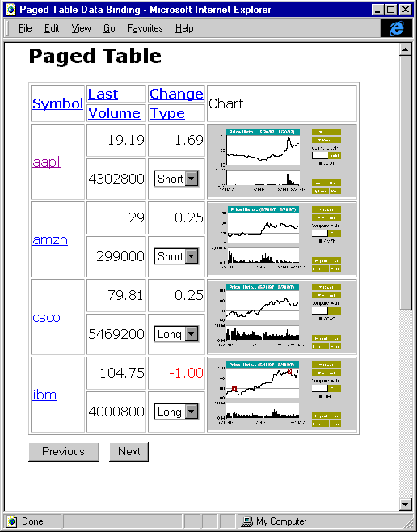Go to the Previous table page
Viewport: 417px width, 532px height.
pos(64,452)
